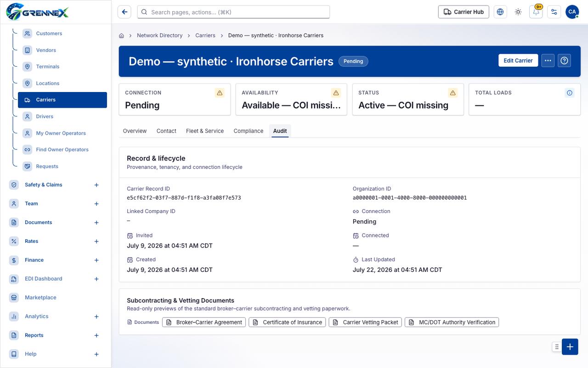Click the Availability card warning icon
The image size is (588, 368).
[x=336, y=93]
